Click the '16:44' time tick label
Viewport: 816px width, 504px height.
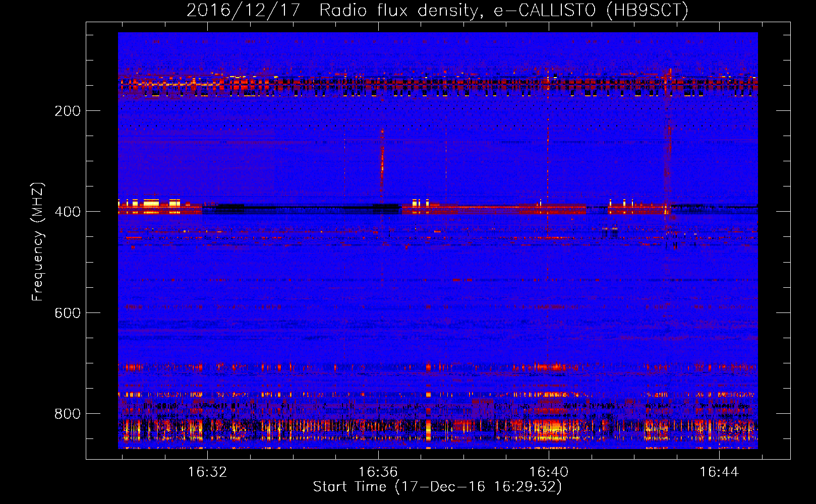719,472
